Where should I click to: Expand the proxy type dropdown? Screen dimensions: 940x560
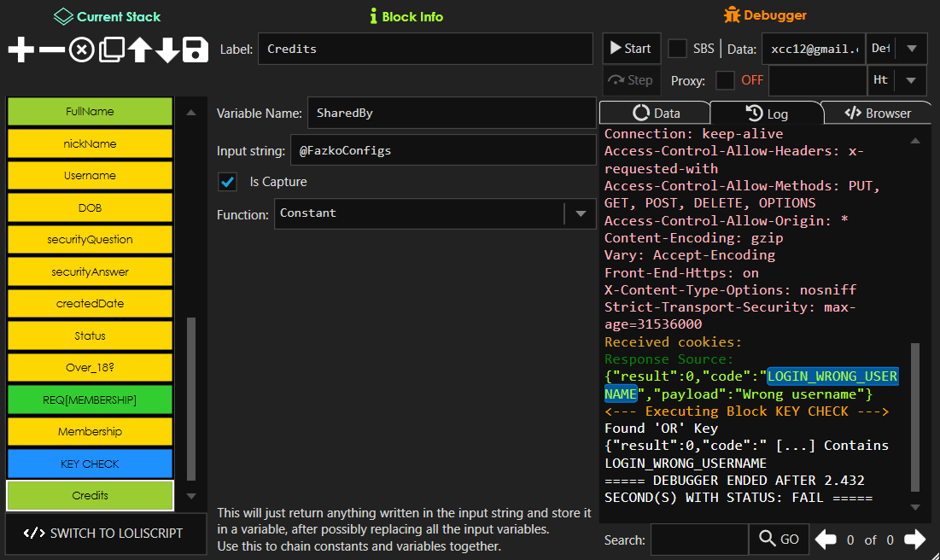[x=910, y=80]
